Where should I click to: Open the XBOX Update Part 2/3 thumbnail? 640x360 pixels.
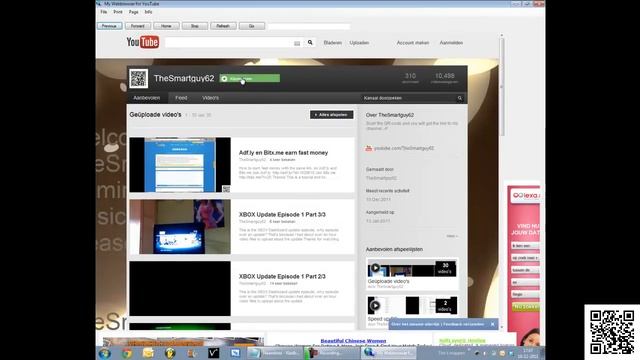[180, 289]
